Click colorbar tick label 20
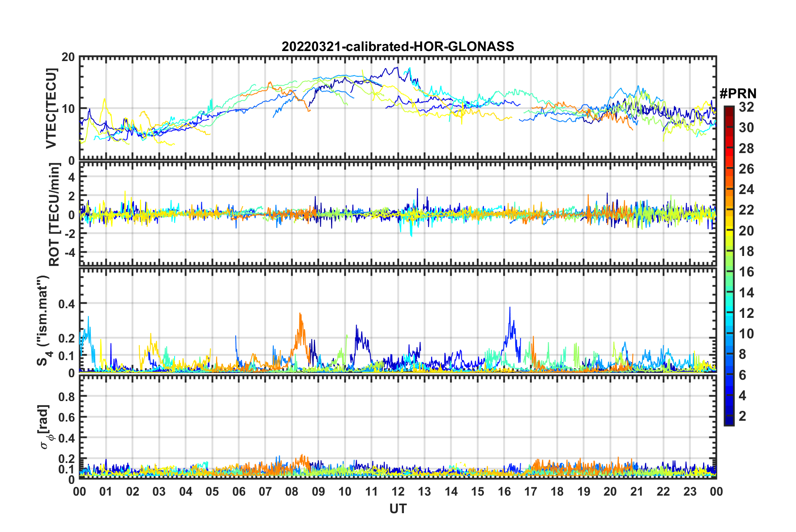796x532 pixels. click(x=746, y=231)
